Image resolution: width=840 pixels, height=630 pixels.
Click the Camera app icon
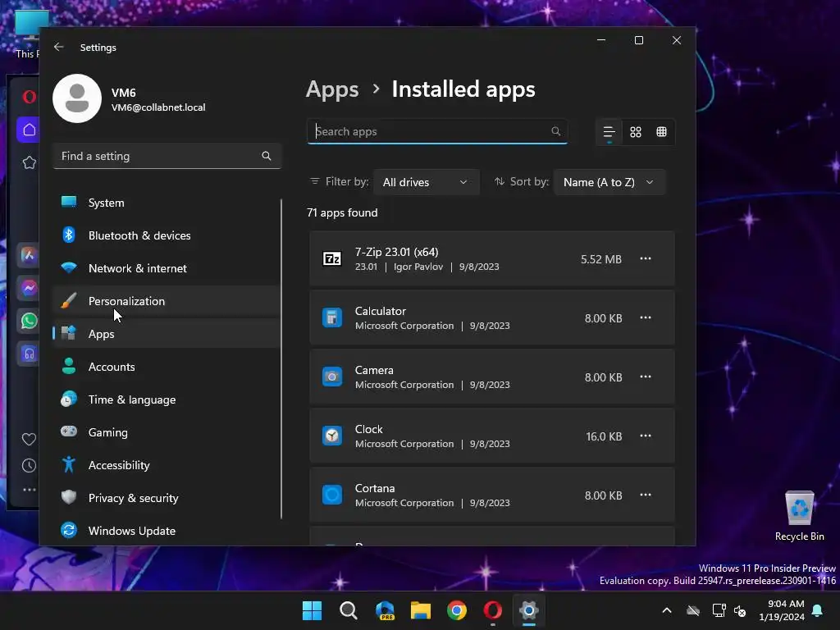[332, 377]
